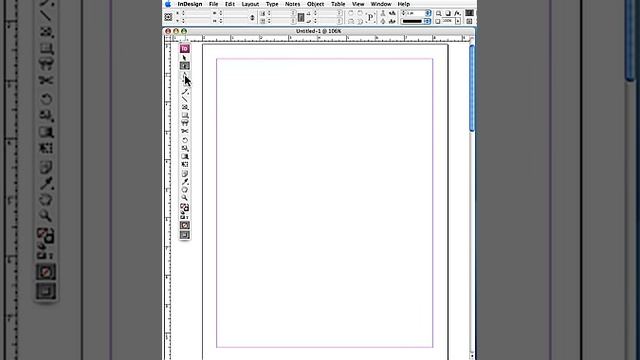Click the shear angle field
The height and width of the screenshot is (360, 640).
tap(328, 21)
